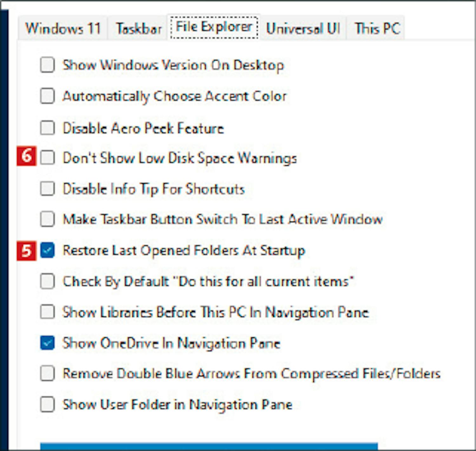
Task: Enable Show Libraries Before This PC
Action: tap(47, 312)
